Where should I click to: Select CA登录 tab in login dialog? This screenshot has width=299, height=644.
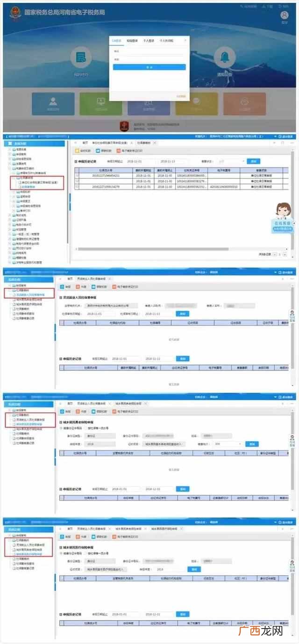pos(116,41)
